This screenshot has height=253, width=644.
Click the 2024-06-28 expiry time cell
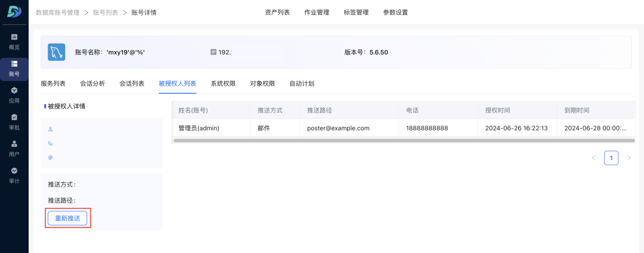pos(596,128)
